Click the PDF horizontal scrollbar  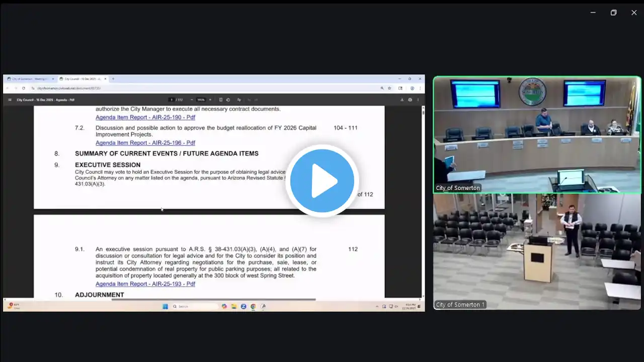pos(213,299)
